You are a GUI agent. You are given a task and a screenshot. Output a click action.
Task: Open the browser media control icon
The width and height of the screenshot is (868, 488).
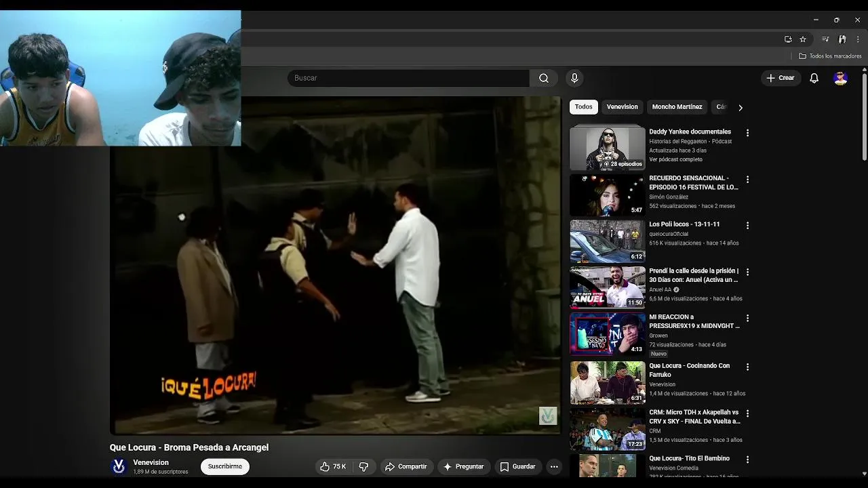[825, 39]
